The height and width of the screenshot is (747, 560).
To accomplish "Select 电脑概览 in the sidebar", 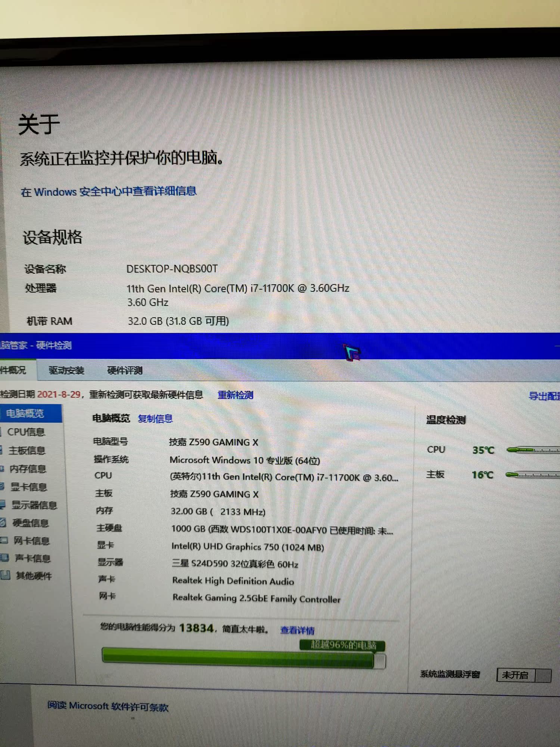I will [x=31, y=413].
